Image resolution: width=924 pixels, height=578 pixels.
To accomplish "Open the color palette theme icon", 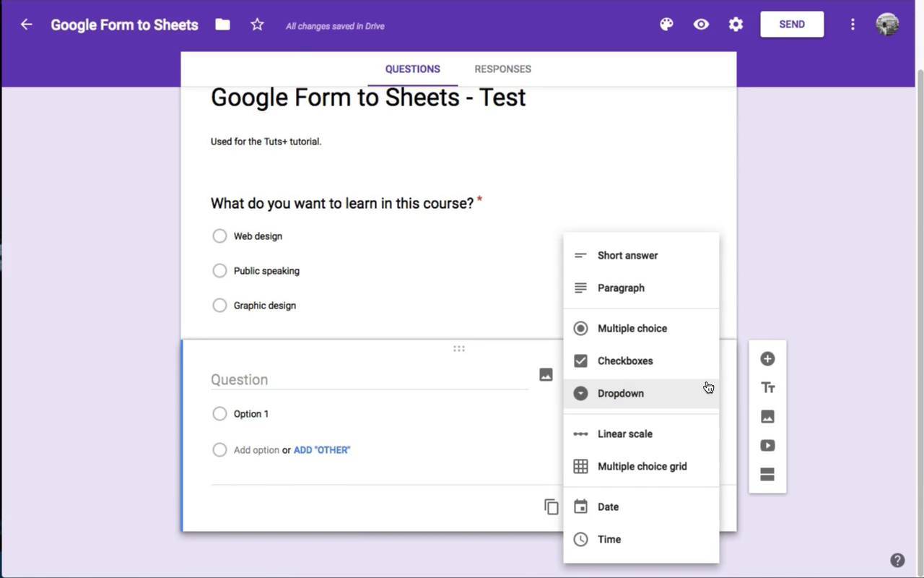I will [666, 25].
